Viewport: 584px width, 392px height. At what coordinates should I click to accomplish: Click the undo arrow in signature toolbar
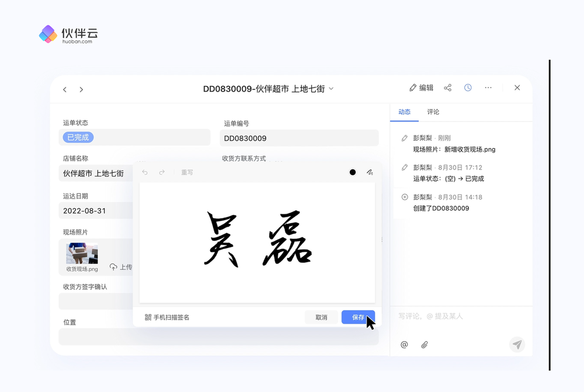(x=145, y=172)
